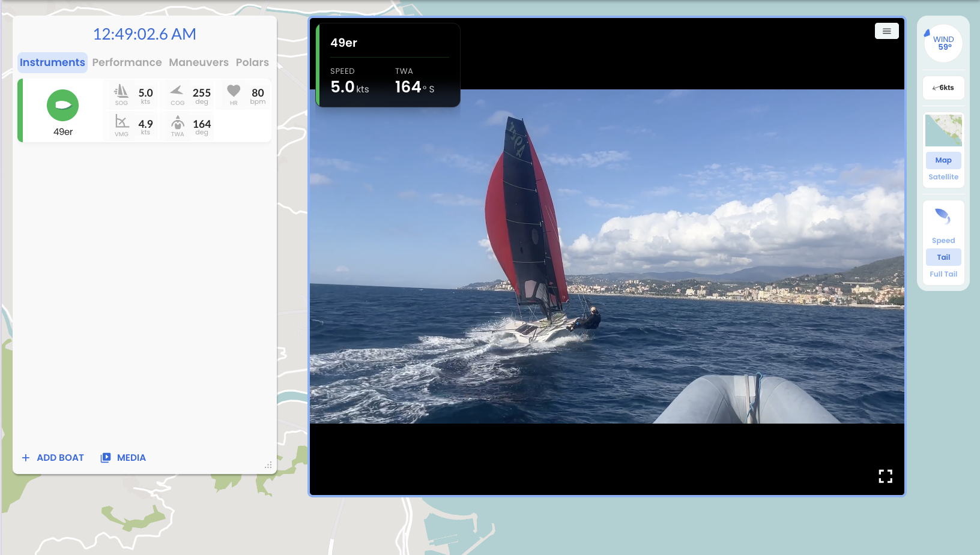This screenshot has height=555, width=980.
Task: Click the mini map thumbnail preview
Action: 943,130
